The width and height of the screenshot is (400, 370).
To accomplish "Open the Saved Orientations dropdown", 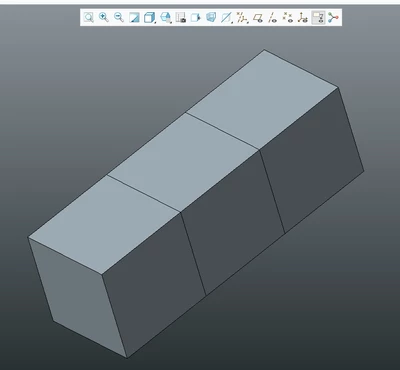I will tap(166, 17).
